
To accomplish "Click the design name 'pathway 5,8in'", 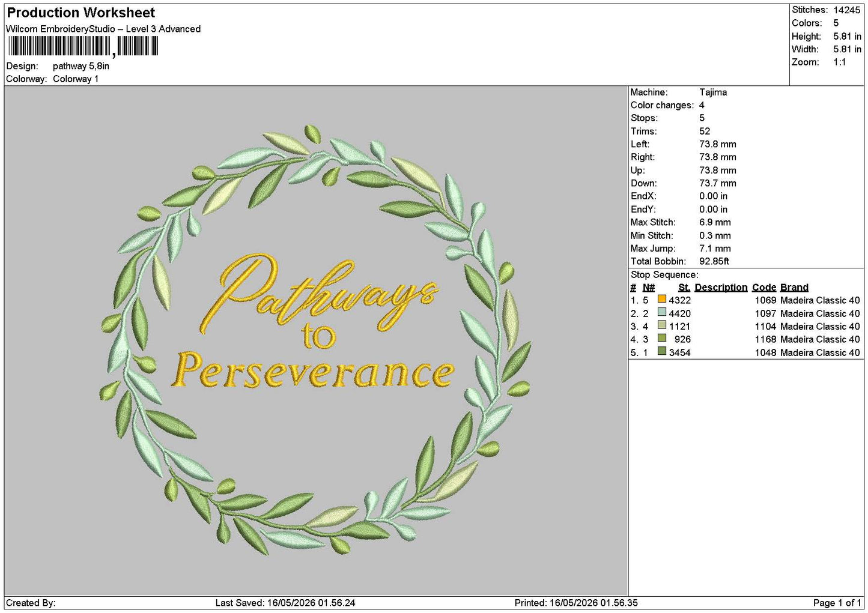I will (81, 66).
